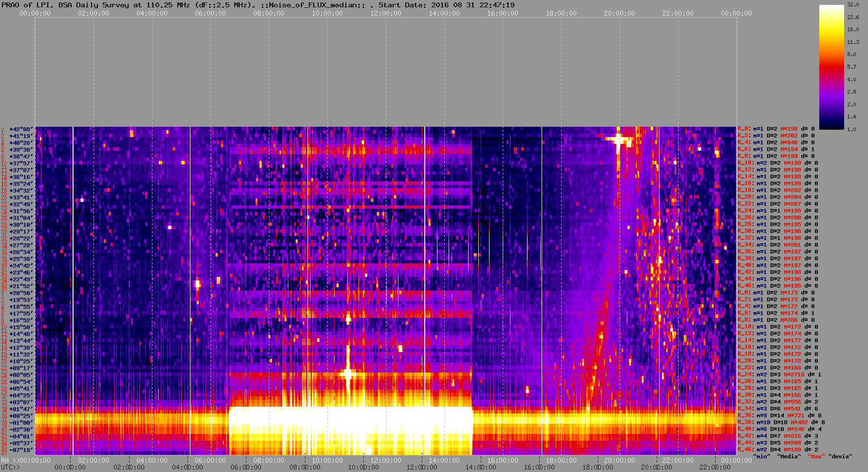Click the R_8 row with M=286
This screenshot has height=472, width=868.
pos(776,320)
